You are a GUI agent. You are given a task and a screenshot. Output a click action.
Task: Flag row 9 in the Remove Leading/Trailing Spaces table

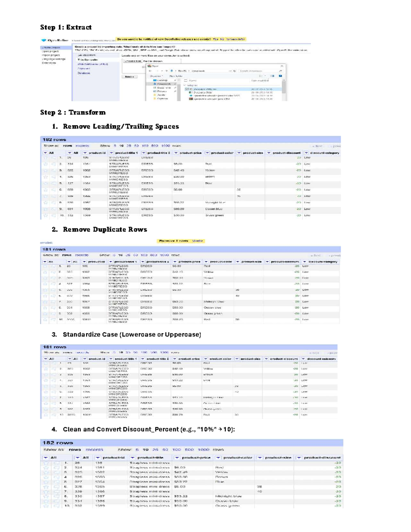(x=53, y=209)
